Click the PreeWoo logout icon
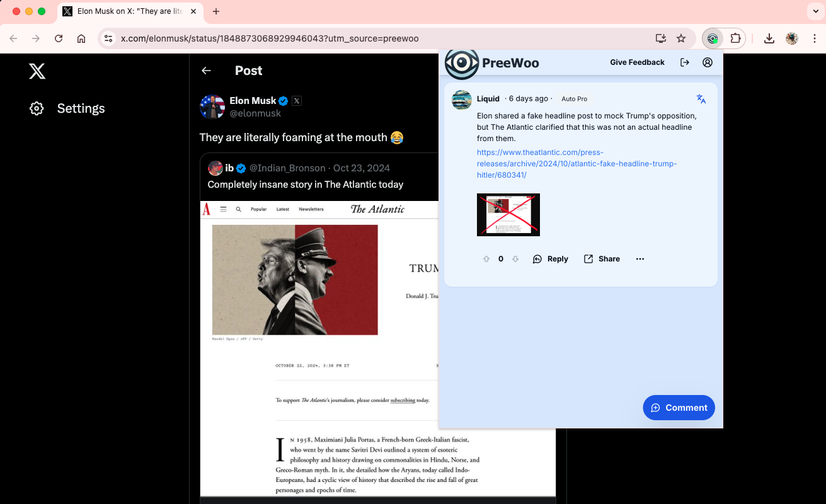826x504 pixels. [685, 62]
